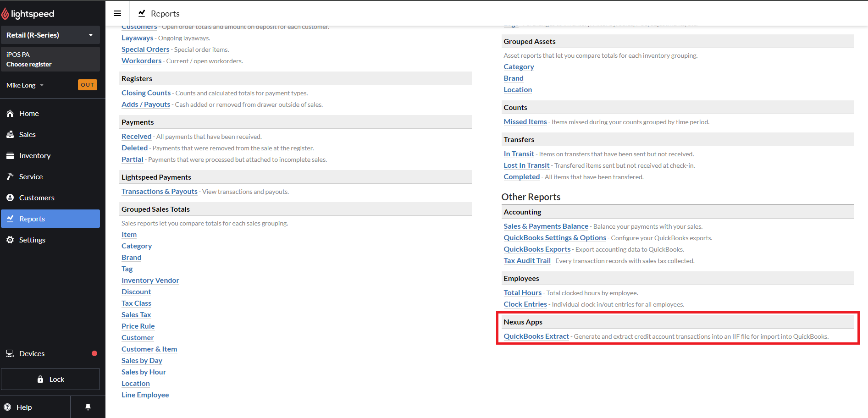
Task: Open the Total Hours employee report
Action: click(x=523, y=293)
